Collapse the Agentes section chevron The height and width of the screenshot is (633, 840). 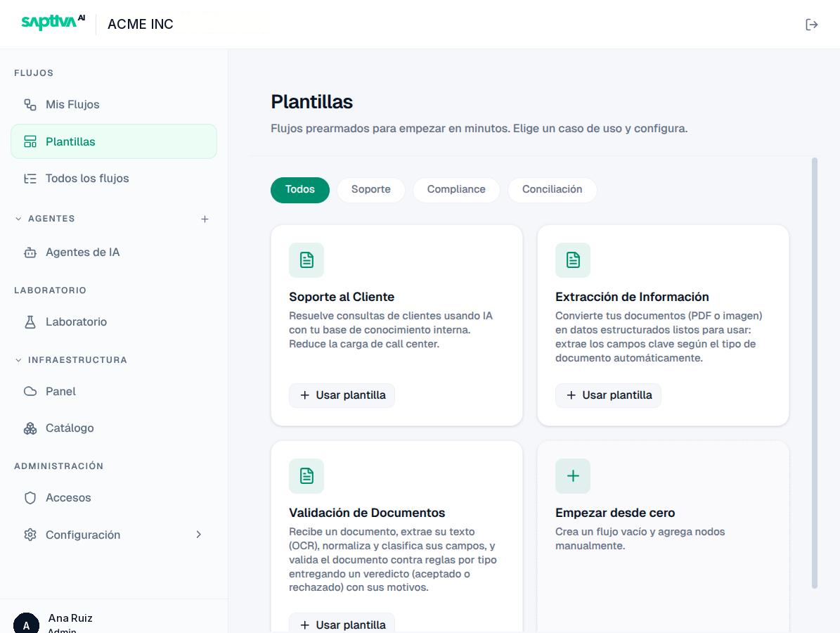[18, 219]
